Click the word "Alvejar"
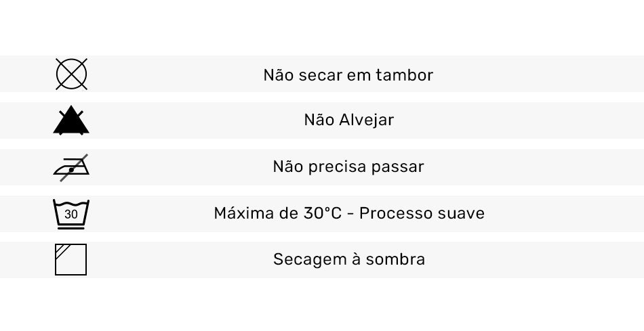The image size is (644, 331). click(366, 120)
